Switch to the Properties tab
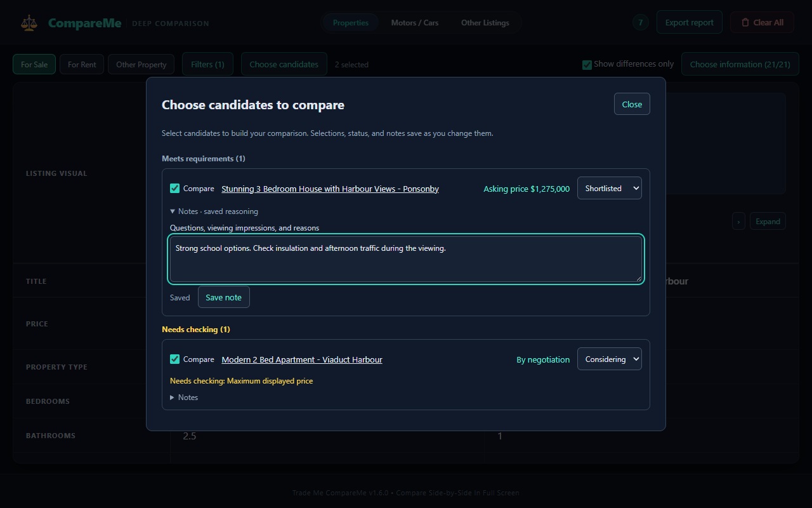This screenshot has width=812, height=508. click(351, 23)
